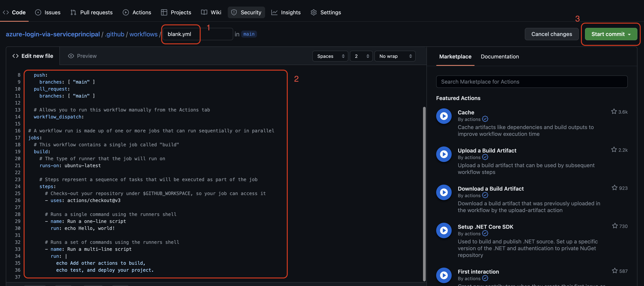Click line number 21 in gutter
This screenshot has height=286, width=644.
[x=17, y=165]
